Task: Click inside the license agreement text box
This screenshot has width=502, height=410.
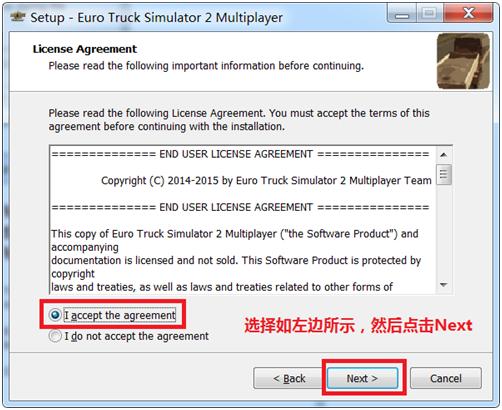Action: click(243, 220)
